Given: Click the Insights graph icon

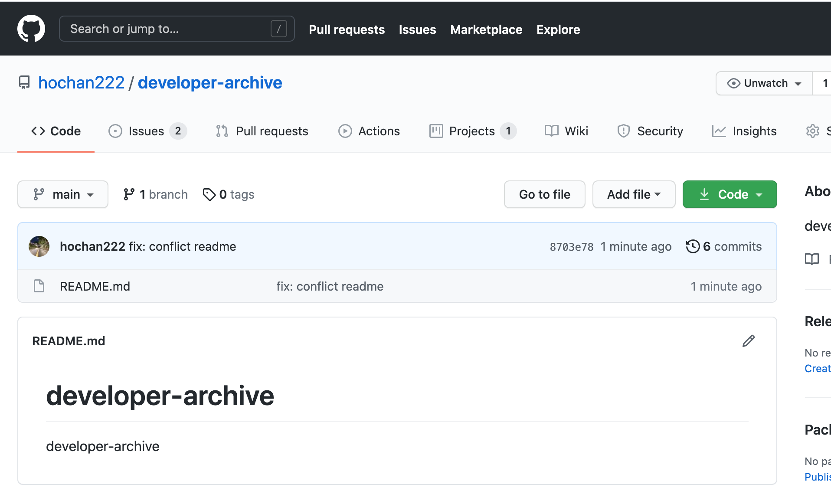Looking at the screenshot, I should click(719, 131).
